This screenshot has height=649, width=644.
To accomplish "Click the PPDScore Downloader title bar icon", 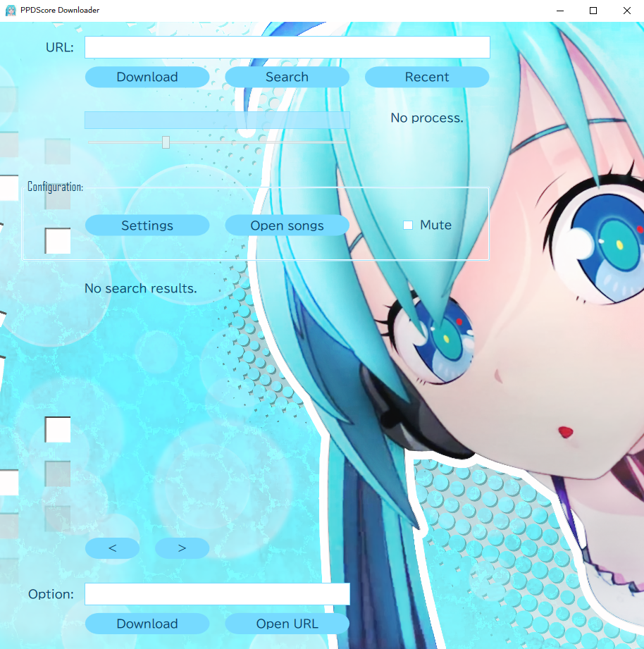I will point(11,11).
